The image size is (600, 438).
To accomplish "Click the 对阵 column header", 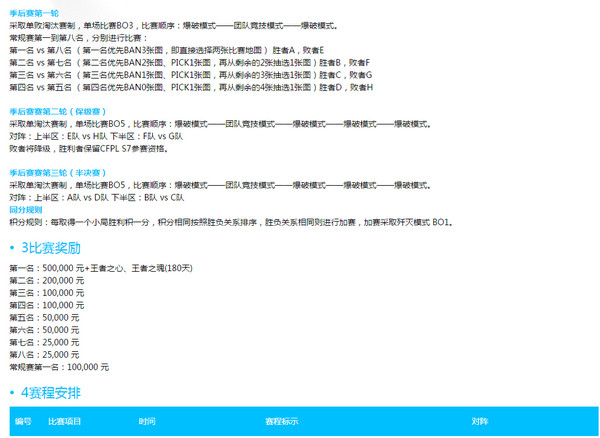I will click(479, 422).
